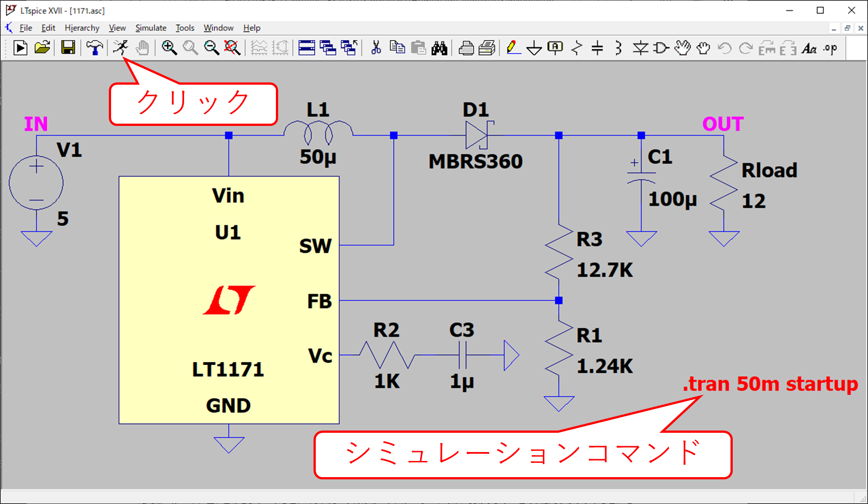The image size is (868, 504).
Task: Click the D1 diode symbol
Action: pos(479,135)
